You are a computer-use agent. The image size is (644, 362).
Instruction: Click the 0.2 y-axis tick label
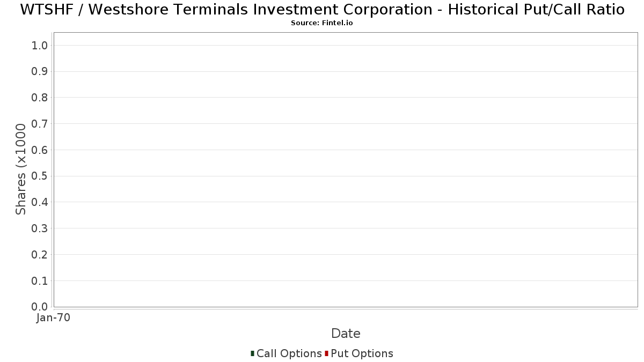tap(40, 255)
